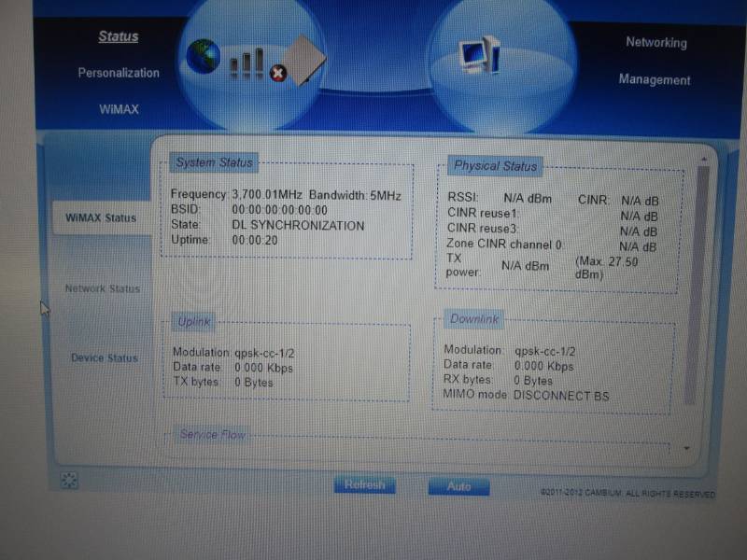The width and height of the screenshot is (747, 560).
Task: Click the RSSI N/A dBm value
Action: click(x=528, y=199)
